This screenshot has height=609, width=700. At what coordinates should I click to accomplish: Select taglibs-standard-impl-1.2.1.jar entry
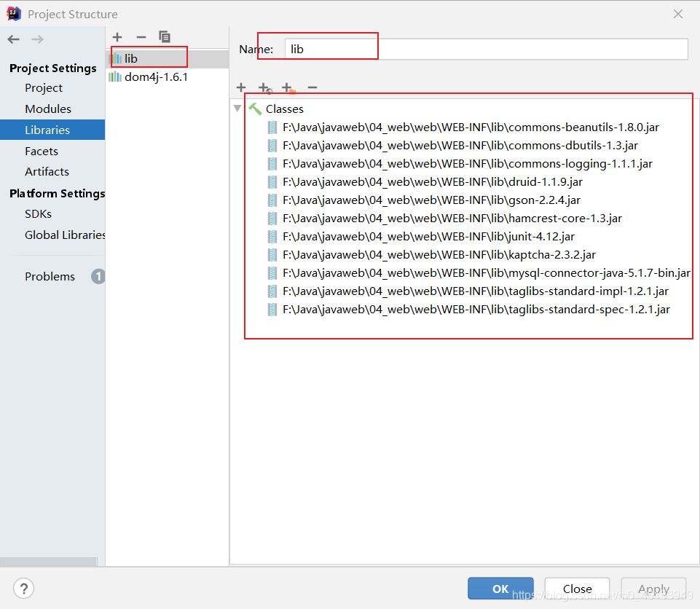(x=475, y=291)
